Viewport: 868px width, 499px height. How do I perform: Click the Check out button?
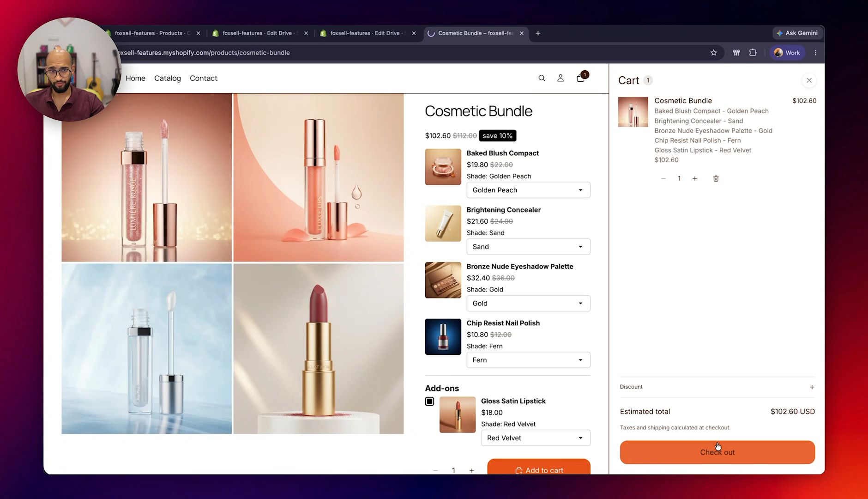coord(717,452)
